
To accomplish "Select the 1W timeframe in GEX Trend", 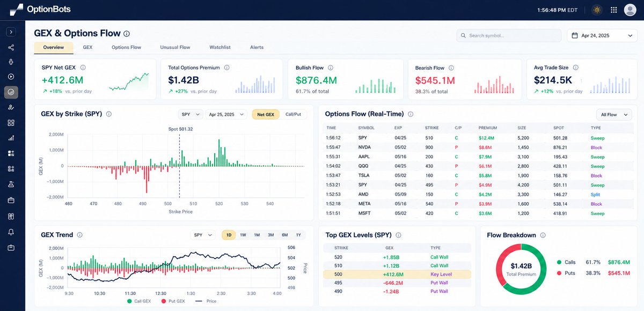I will point(243,235).
